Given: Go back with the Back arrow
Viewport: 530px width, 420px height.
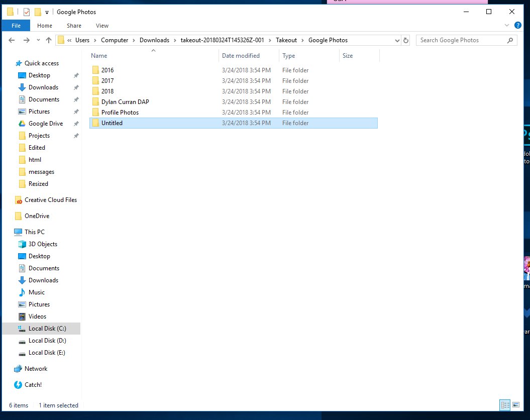Looking at the screenshot, I should point(12,40).
